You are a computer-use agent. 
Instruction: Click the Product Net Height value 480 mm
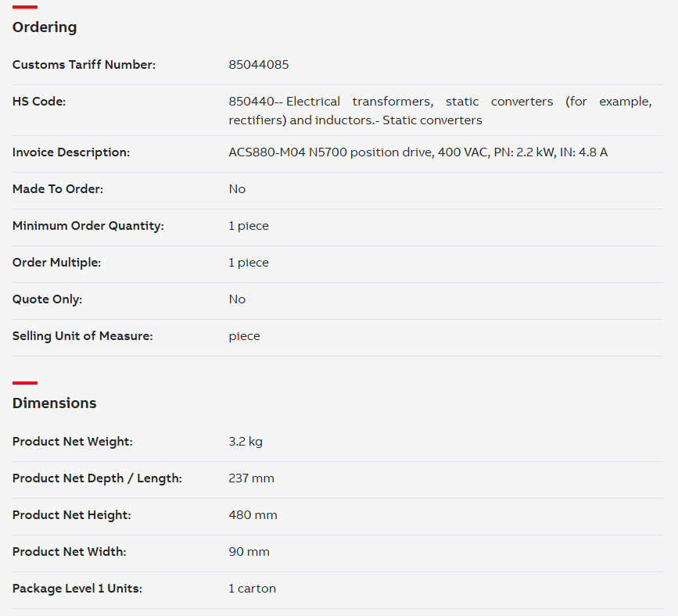[253, 515]
